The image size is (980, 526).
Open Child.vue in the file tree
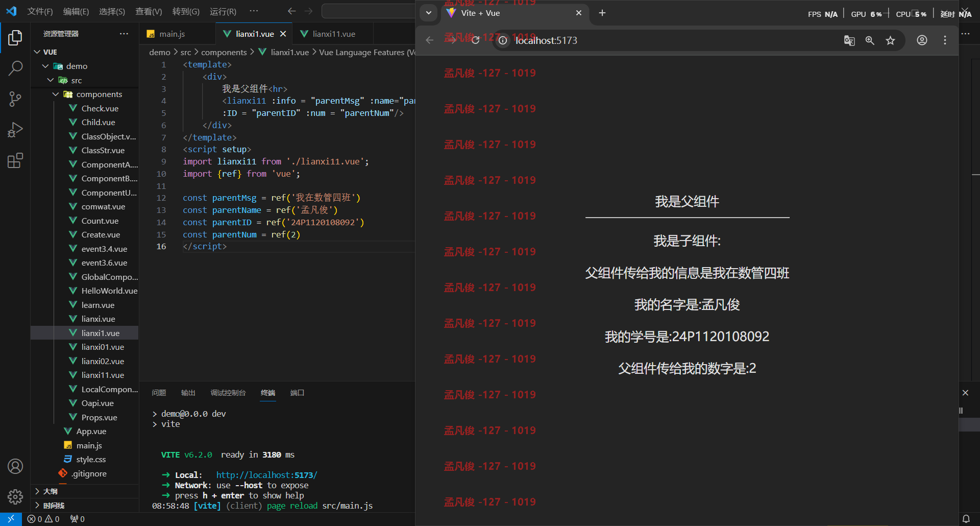[98, 122]
